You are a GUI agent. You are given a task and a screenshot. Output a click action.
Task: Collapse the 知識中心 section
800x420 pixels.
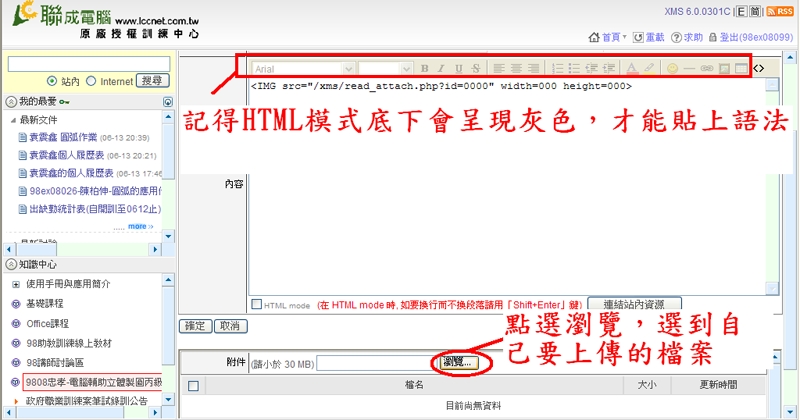pyautogui.click(x=10, y=265)
